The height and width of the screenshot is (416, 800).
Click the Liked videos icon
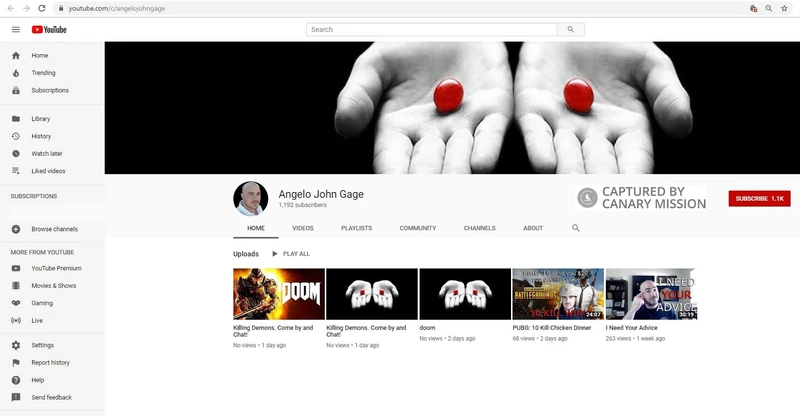[16, 171]
